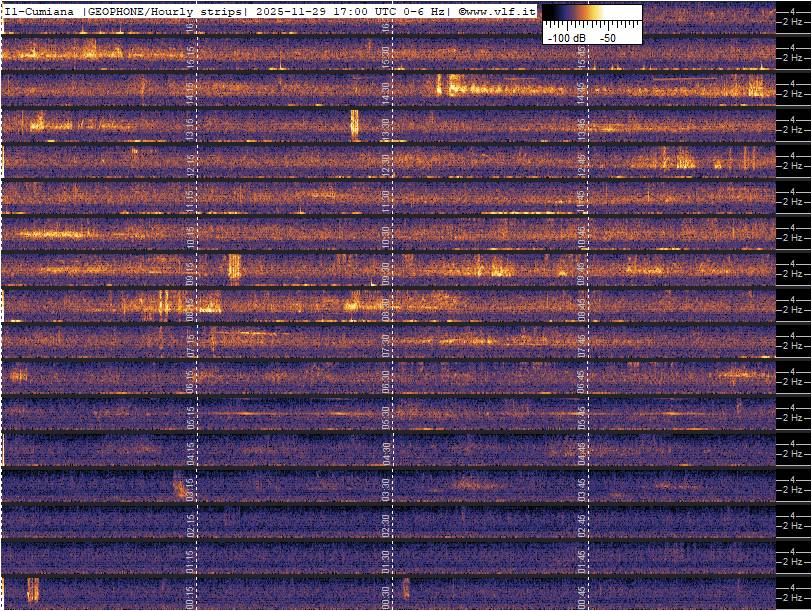This screenshot has height=611, width=812.
Task: Jump to the 12:15 time marker
Action: coord(191,160)
